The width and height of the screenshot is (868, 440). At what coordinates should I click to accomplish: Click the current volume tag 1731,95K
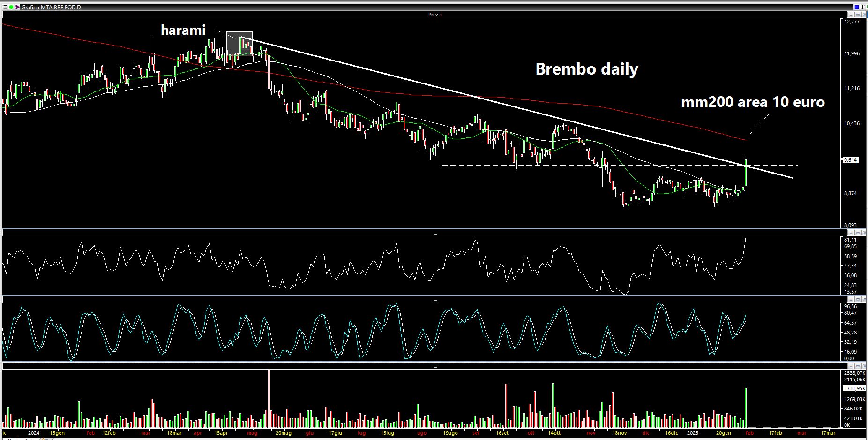854,388
